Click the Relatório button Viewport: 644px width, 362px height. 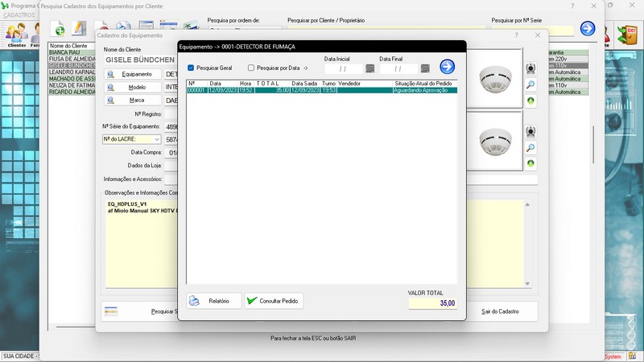213,301
